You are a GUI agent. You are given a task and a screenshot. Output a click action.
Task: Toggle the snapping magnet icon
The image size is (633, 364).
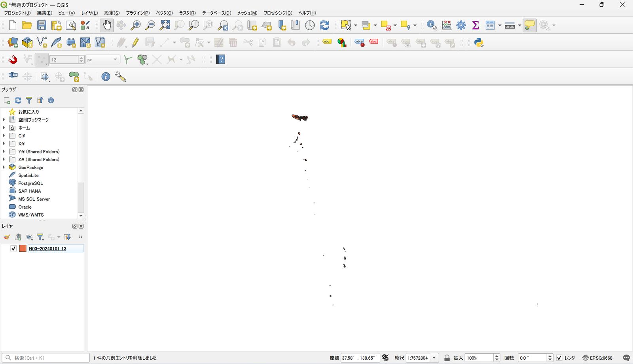pyautogui.click(x=13, y=60)
